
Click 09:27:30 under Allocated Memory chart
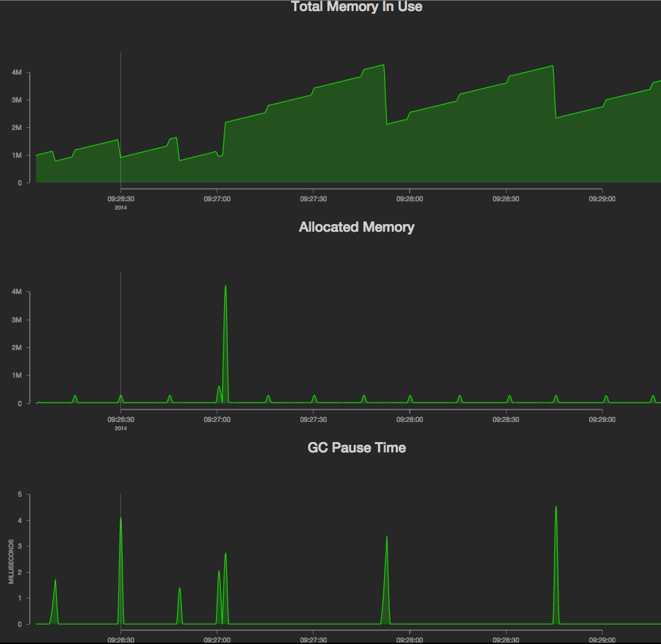coord(314,419)
